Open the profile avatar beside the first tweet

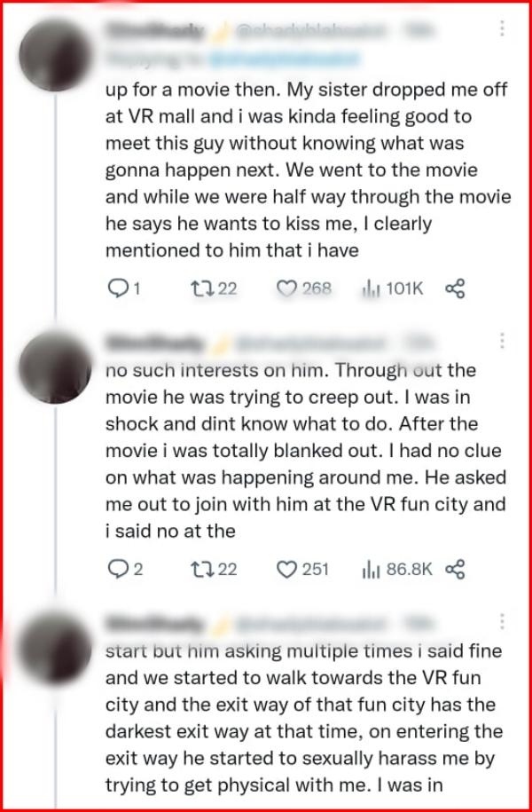click(x=57, y=57)
